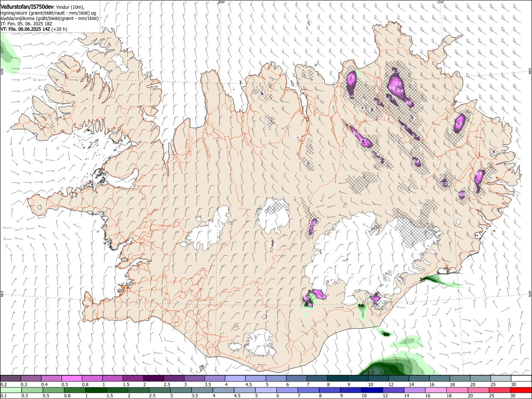Click the 1.1 snow value in the northern highlands
Viewport: 532px width, 399px height.
pyautogui.click(x=351, y=78)
